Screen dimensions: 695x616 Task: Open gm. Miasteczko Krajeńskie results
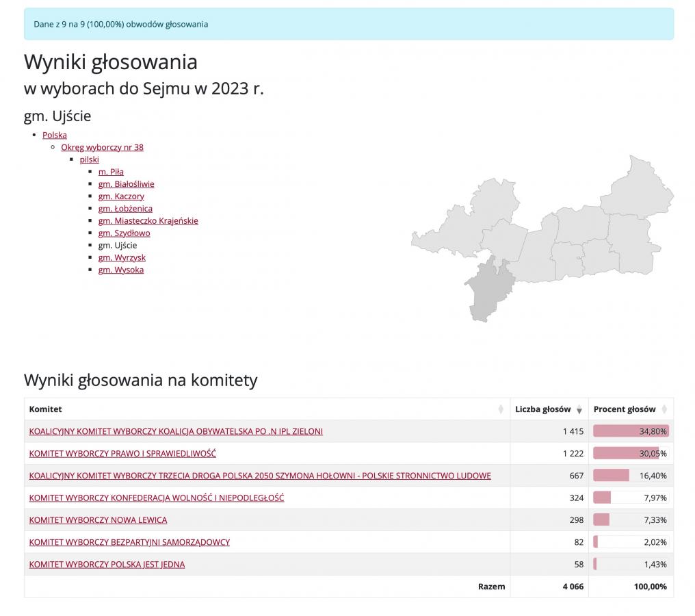(148, 221)
